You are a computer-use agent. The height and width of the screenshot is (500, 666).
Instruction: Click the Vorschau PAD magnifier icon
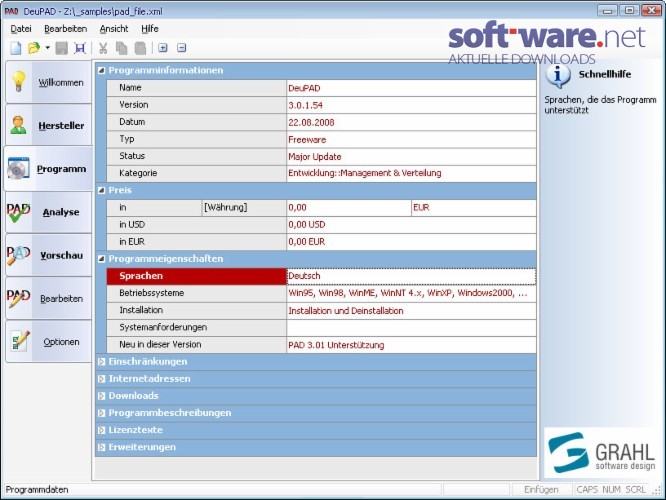[18, 255]
